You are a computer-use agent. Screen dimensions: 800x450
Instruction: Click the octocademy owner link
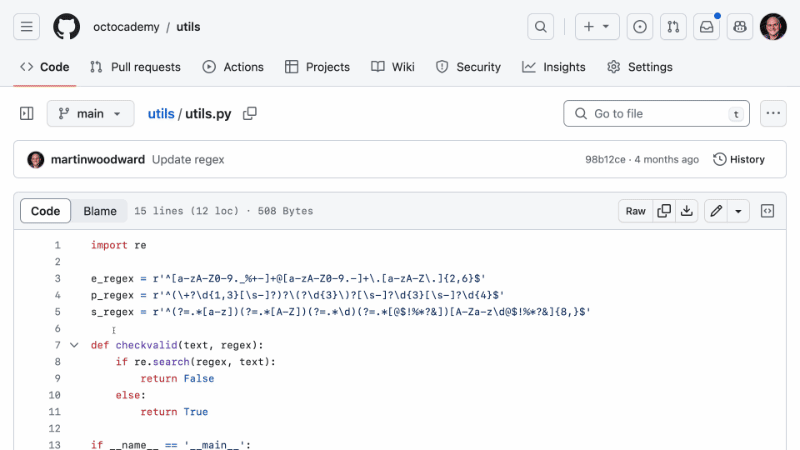click(126, 27)
